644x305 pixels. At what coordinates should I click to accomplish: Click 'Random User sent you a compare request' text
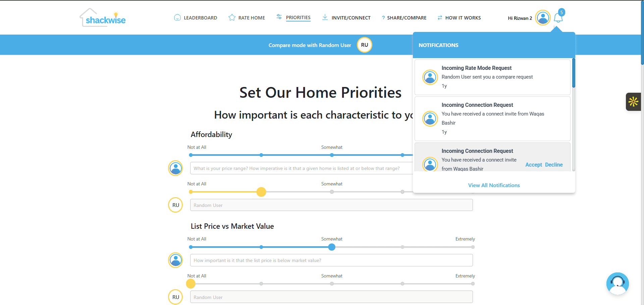pos(487,77)
